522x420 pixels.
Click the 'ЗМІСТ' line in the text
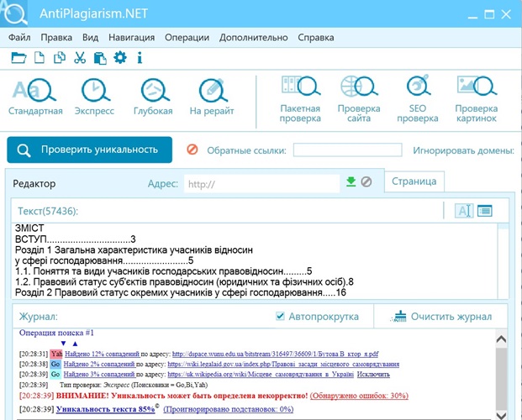[29, 228]
